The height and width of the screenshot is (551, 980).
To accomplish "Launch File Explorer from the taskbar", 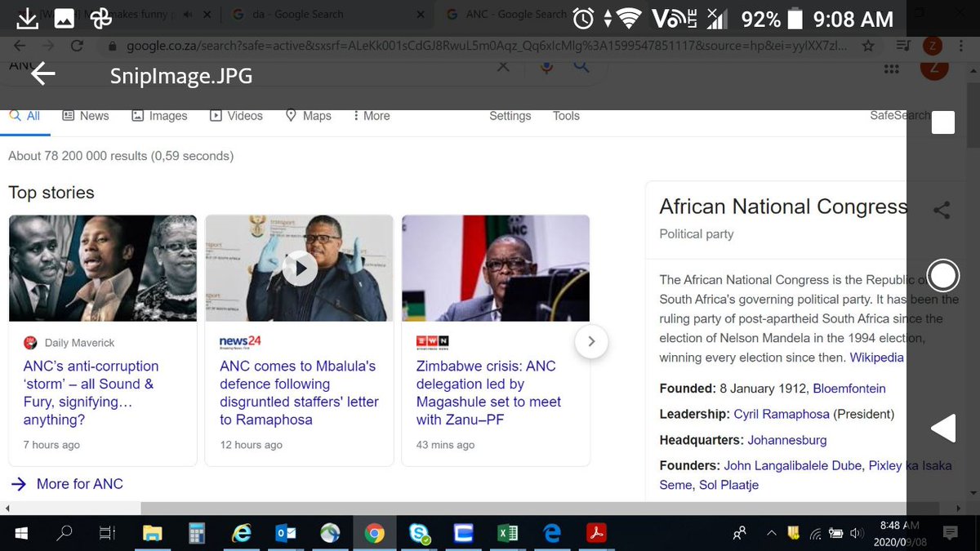I will click(x=152, y=534).
